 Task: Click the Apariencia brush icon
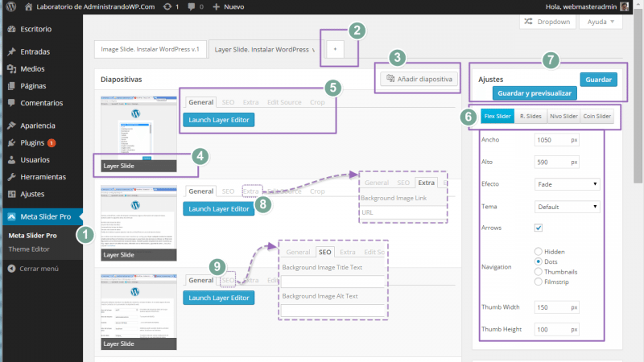11,125
